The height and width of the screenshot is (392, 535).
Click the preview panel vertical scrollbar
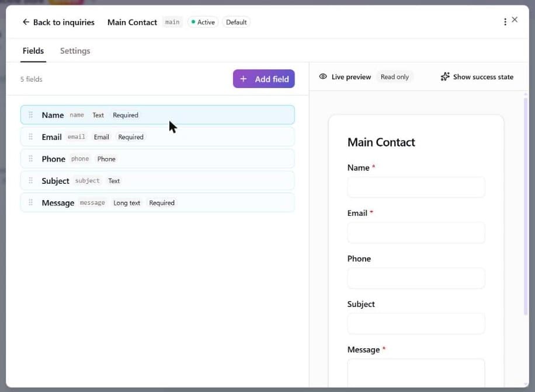point(526,206)
